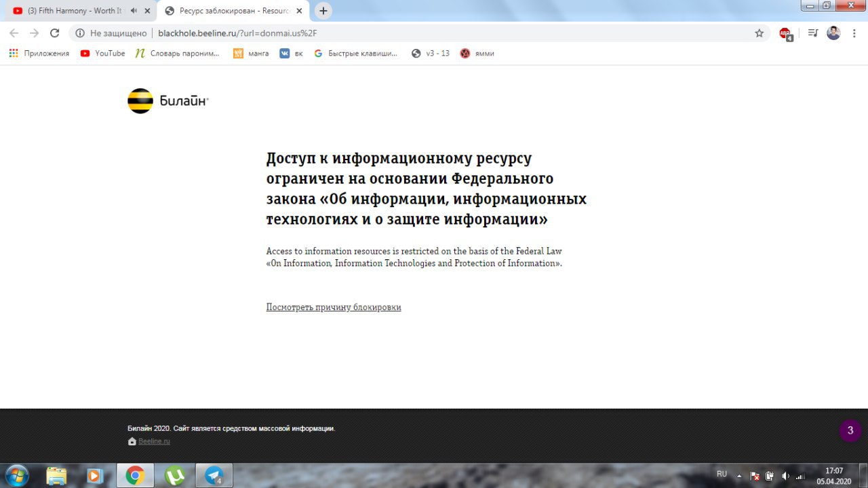Open the volume tray icon
This screenshot has height=488, width=868.
tap(785, 476)
